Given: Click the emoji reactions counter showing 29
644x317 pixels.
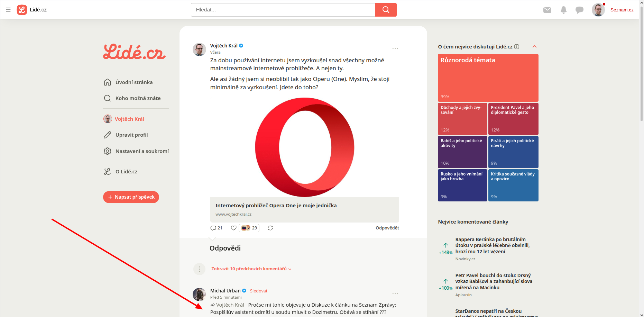Looking at the screenshot, I should [249, 228].
